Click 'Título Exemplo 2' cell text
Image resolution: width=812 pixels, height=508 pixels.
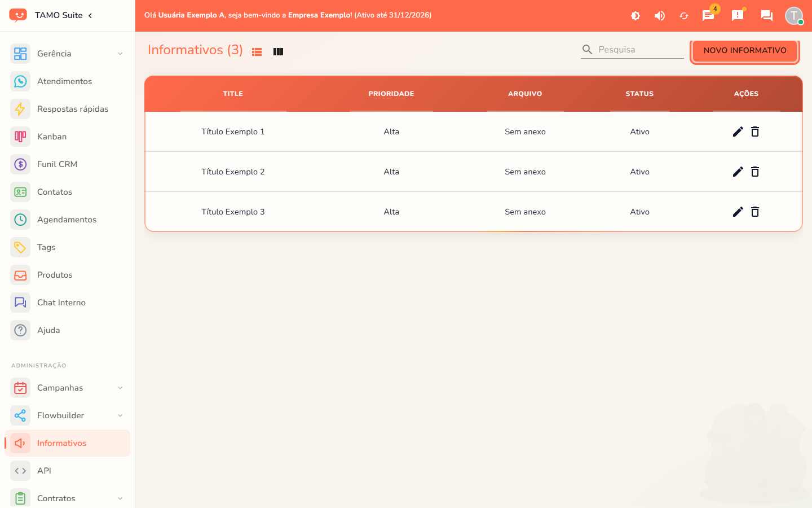pos(233,172)
